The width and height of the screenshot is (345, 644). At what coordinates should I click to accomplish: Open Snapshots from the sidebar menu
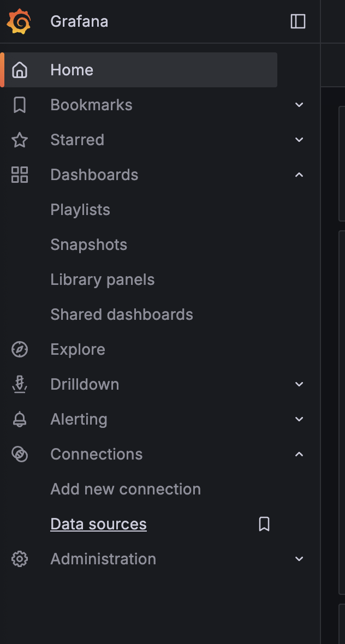point(88,244)
